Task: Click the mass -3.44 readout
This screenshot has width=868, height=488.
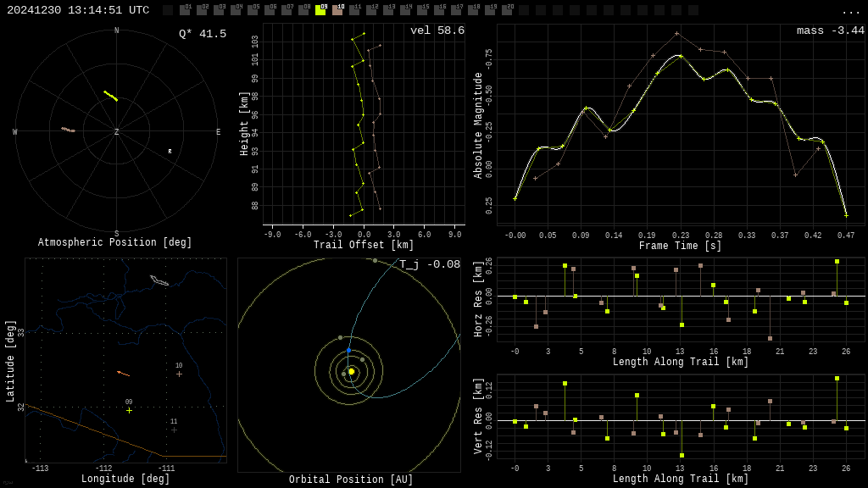Action: [831, 30]
